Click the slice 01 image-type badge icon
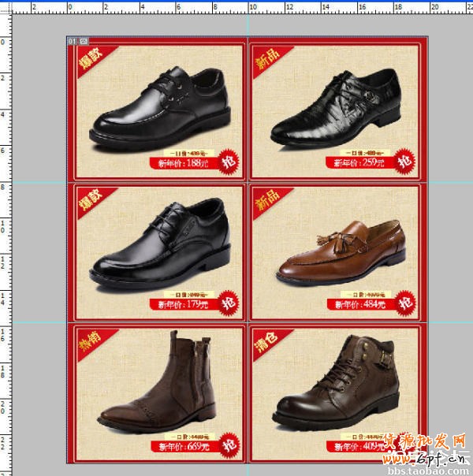This screenshot has height=476, width=473. coord(84,40)
